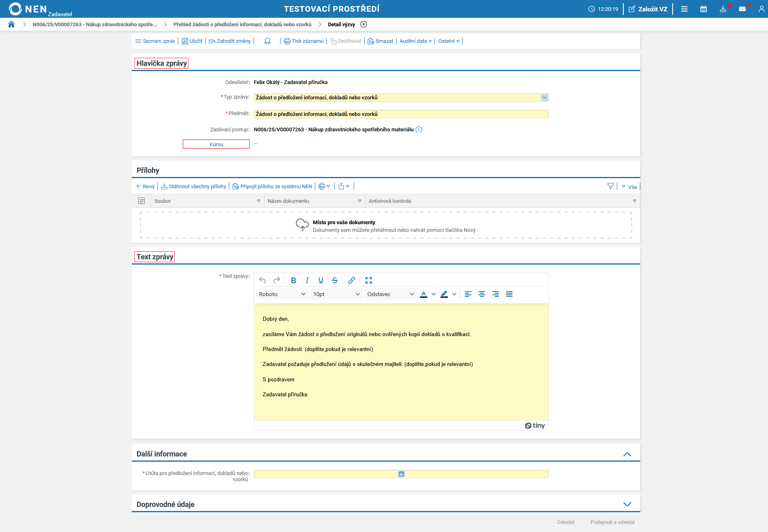Open the hamburger menu in the header

coord(684,8)
